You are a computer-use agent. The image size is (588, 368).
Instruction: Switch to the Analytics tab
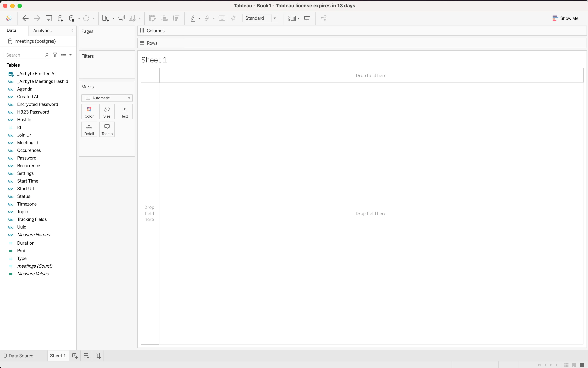point(42,30)
